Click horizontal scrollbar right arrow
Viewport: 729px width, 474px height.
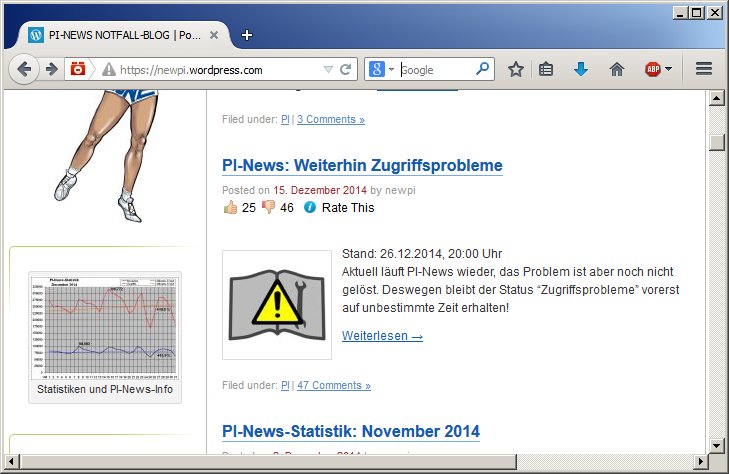(x=701, y=462)
